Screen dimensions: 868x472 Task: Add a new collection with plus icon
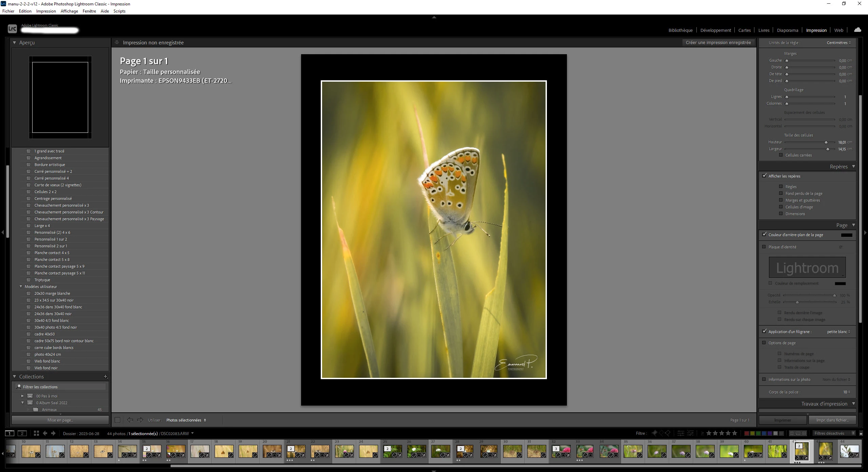tap(105, 376)
